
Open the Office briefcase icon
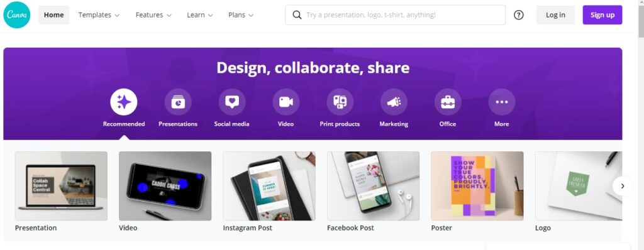(448, 102)
